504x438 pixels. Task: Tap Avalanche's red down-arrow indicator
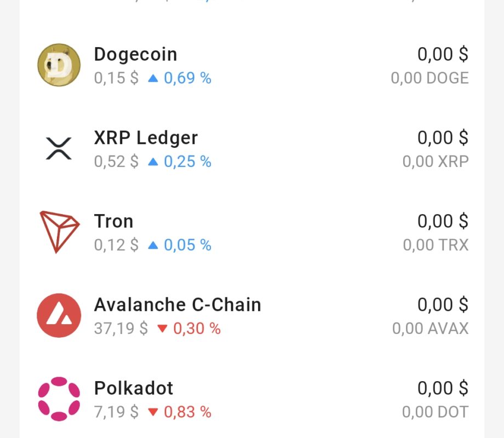(162, 328)
